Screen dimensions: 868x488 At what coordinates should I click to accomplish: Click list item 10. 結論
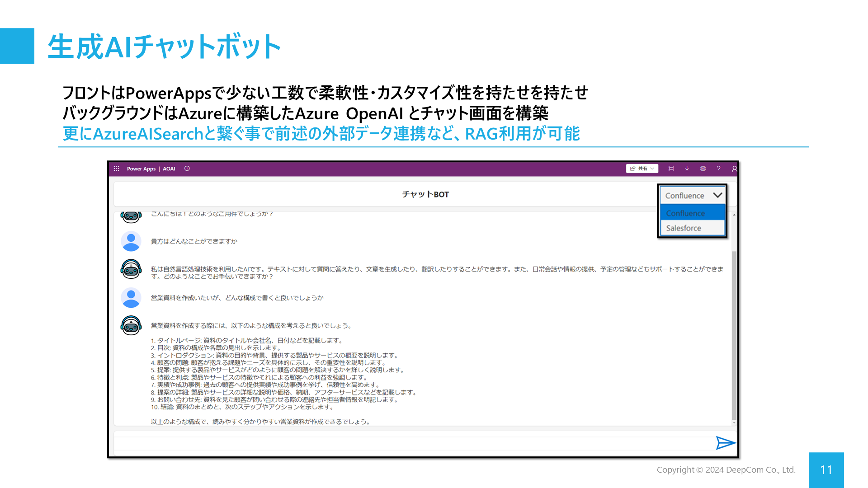point(243,407)
